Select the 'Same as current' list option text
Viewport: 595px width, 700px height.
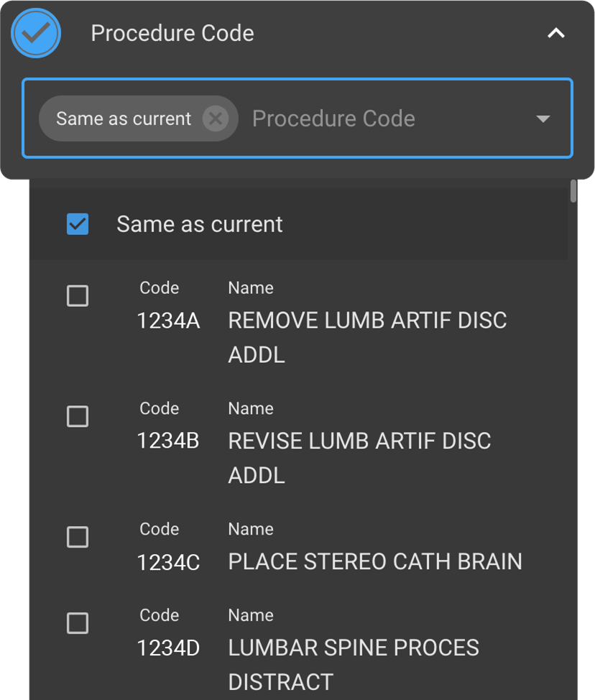(200, 224)
